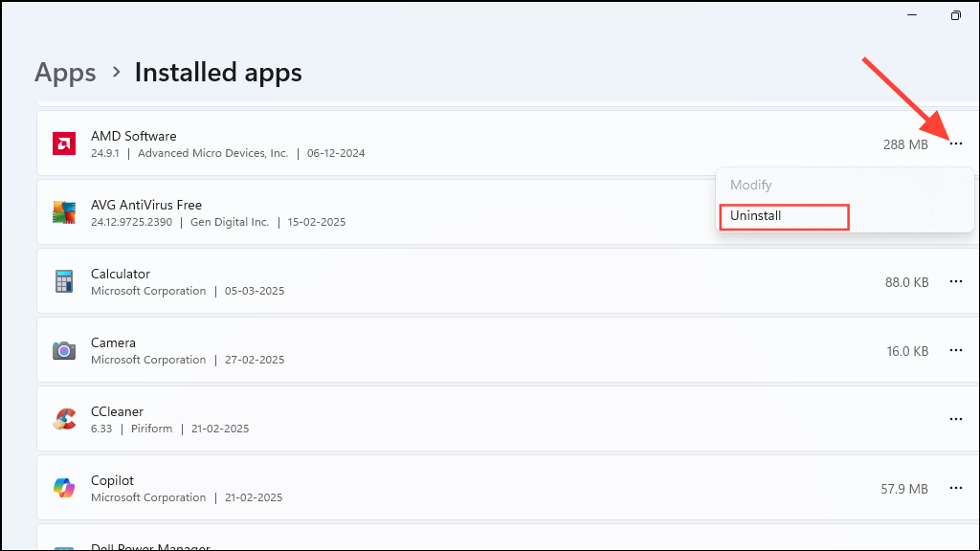
Task: Click the Camera app name
Action: pyautogui.click(x=113, y=342)
